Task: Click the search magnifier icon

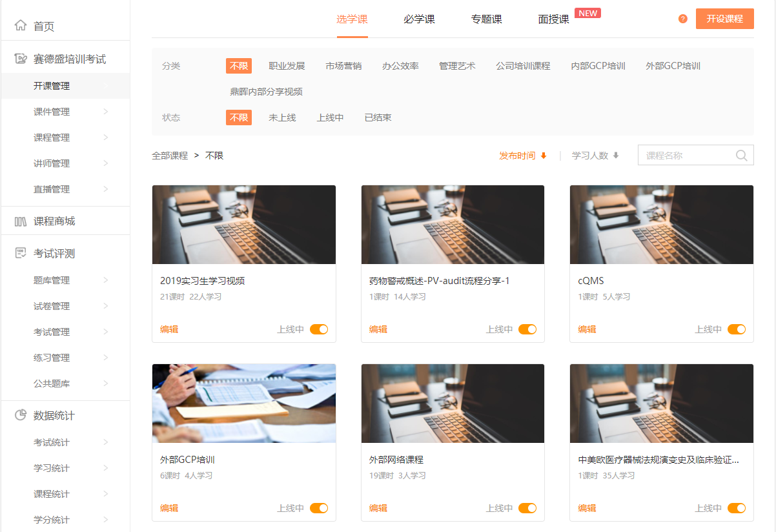Action: pyautogui.click(x=741, y=156)
